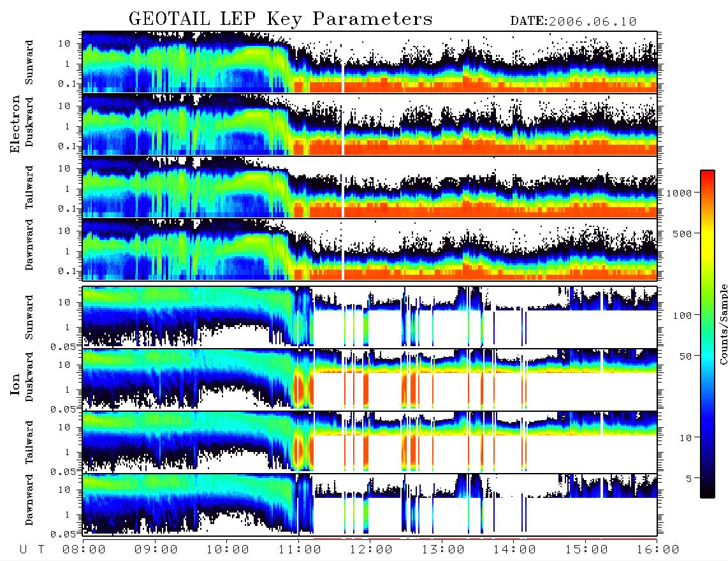Click the vertical 'Electron' group label
Image resolution: width=728 pixels, height=561 pixels.
pos(15,124)
